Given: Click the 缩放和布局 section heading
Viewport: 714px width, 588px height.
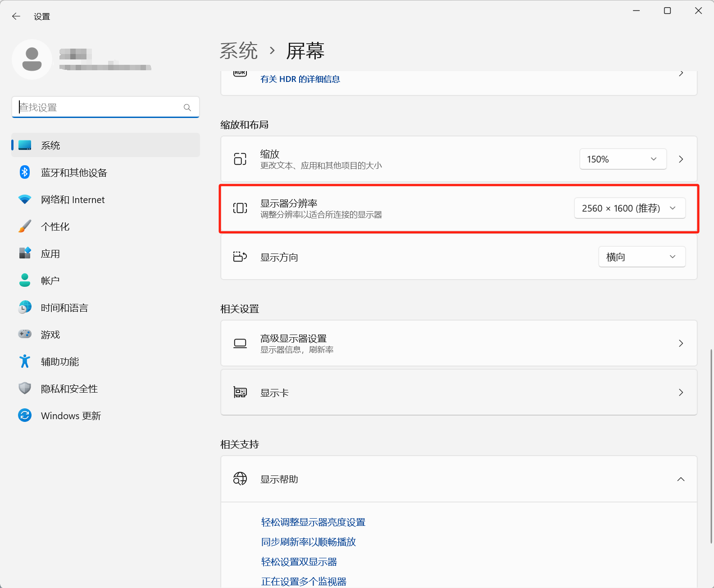Looking at the screenshot, I should 245,125.
